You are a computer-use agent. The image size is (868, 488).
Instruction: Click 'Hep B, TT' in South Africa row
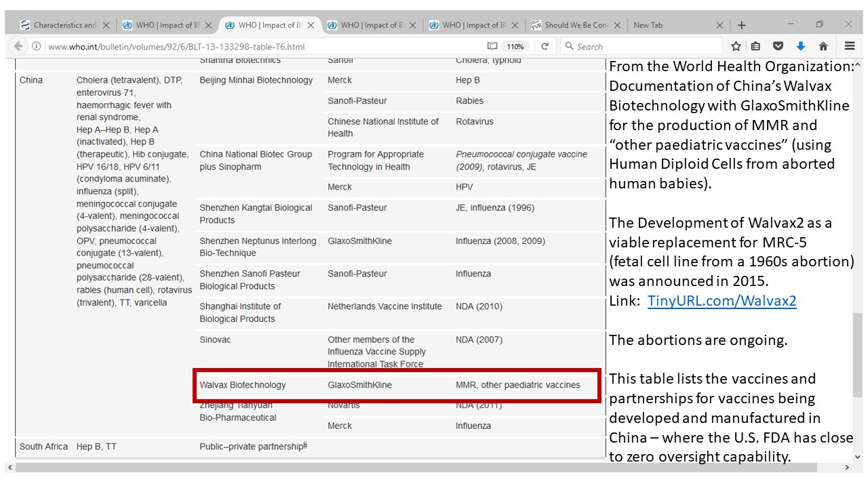96,447
